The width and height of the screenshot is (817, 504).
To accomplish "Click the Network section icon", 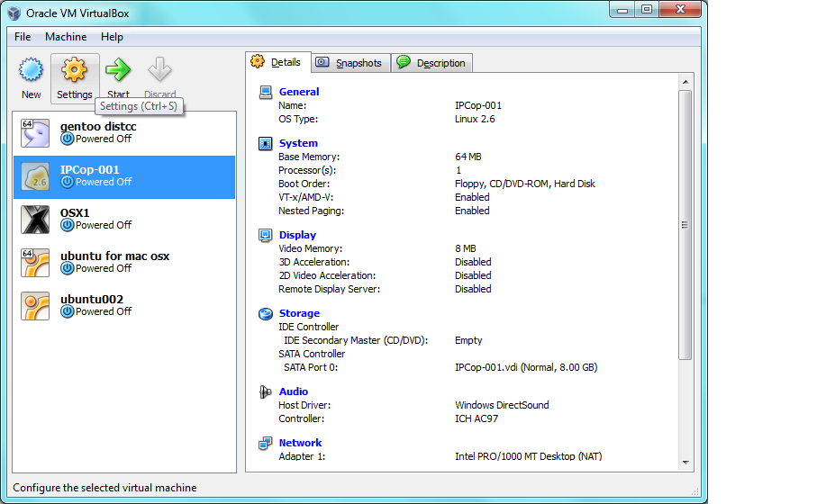I will pos(266,443).
